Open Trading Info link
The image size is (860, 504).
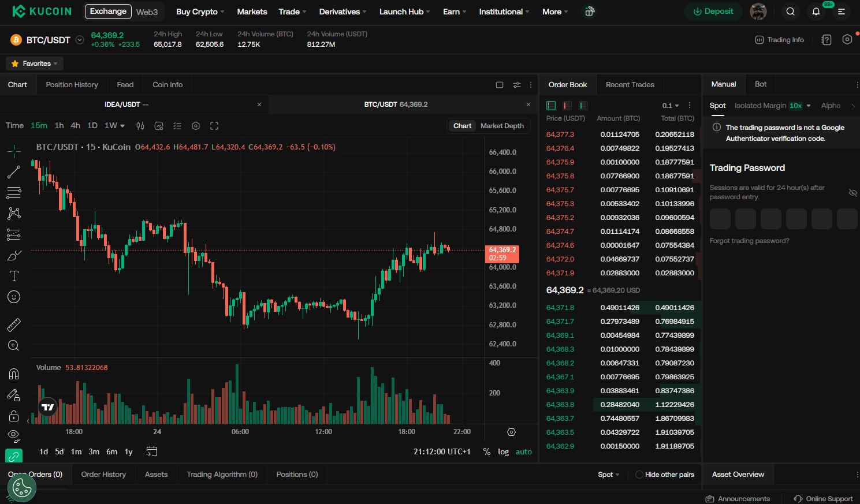coord(780,40)
